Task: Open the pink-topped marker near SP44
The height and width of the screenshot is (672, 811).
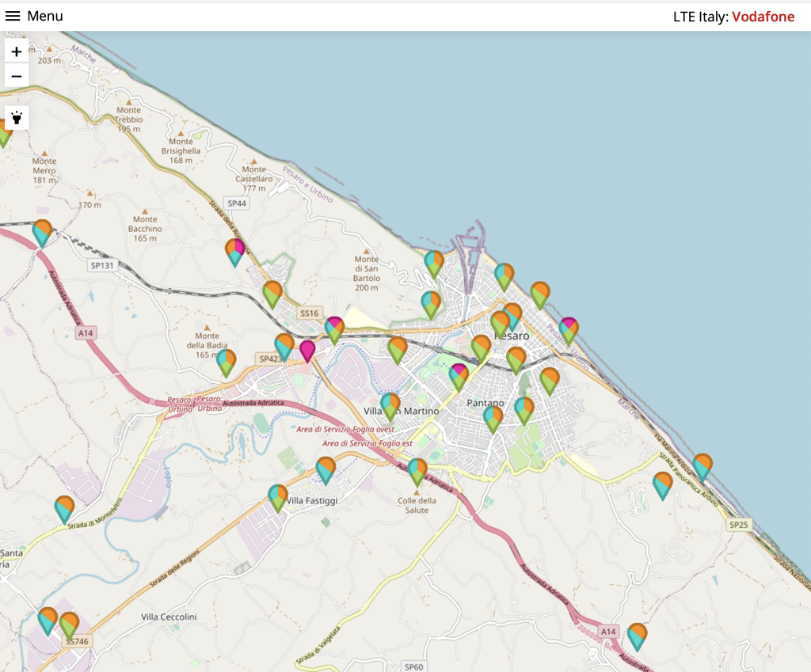Action: 234,251
